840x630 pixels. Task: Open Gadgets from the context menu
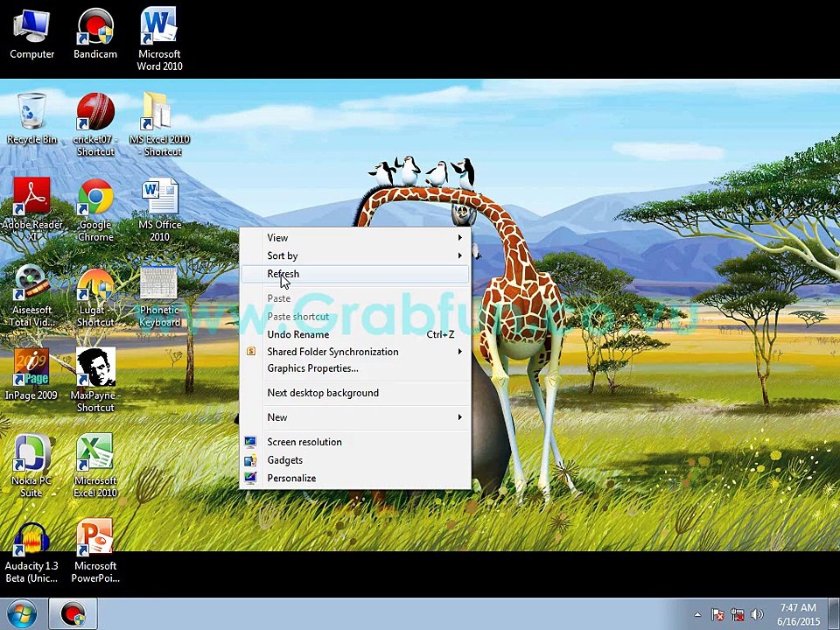point(355,460)
